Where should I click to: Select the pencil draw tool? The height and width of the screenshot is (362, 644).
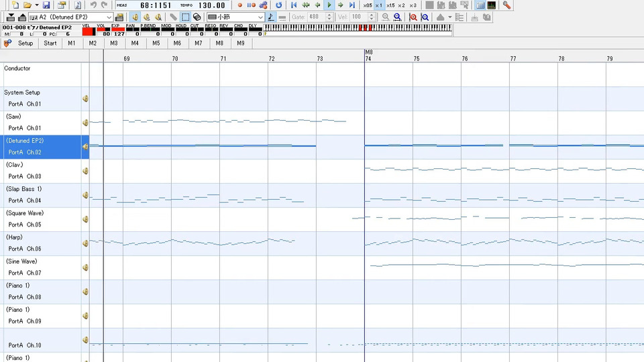[x=173, y=17]
